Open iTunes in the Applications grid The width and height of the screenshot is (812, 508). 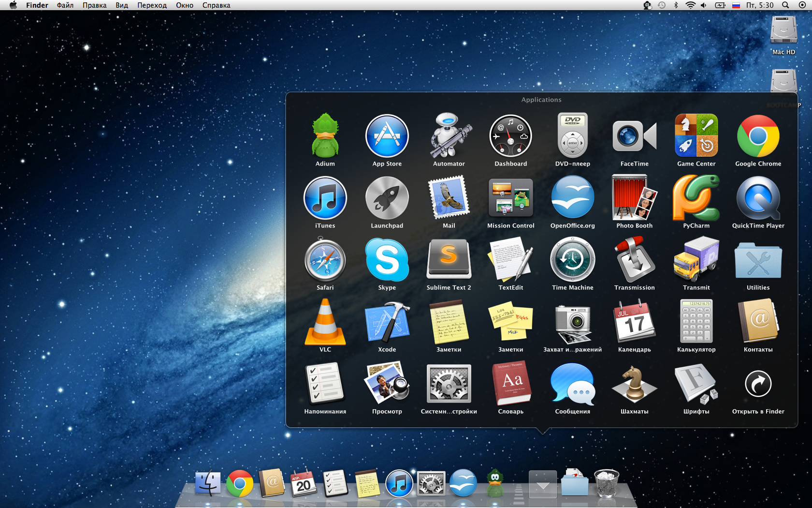pyautogui.click(x=325, y=198)
